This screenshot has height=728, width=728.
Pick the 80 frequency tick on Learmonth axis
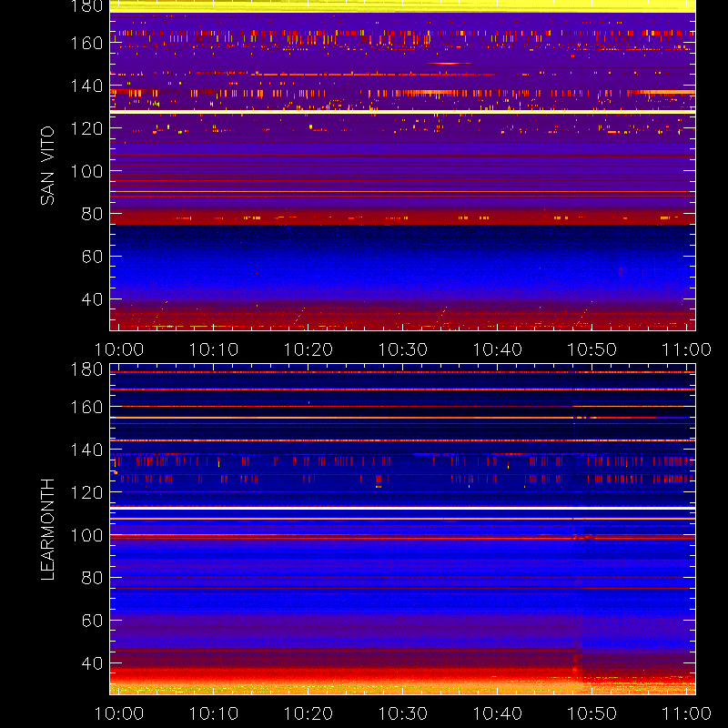click(x=92, y=578)
